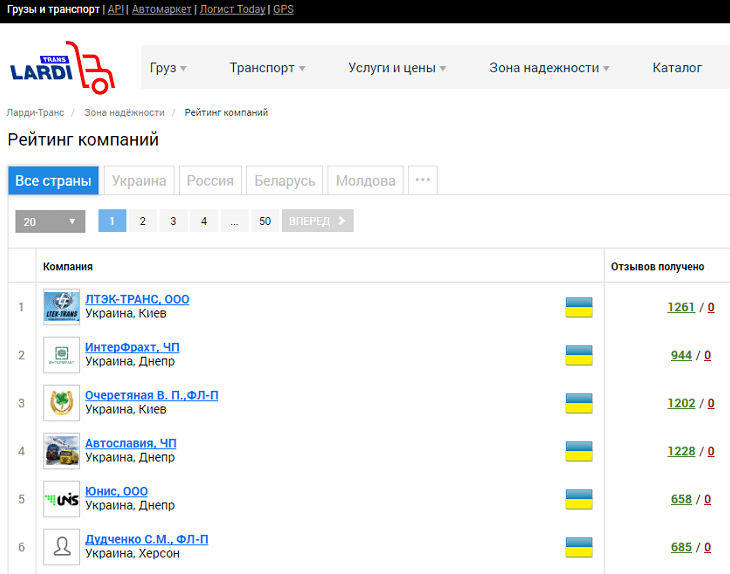Expand the Зона надежности menu

coord(549,68)
